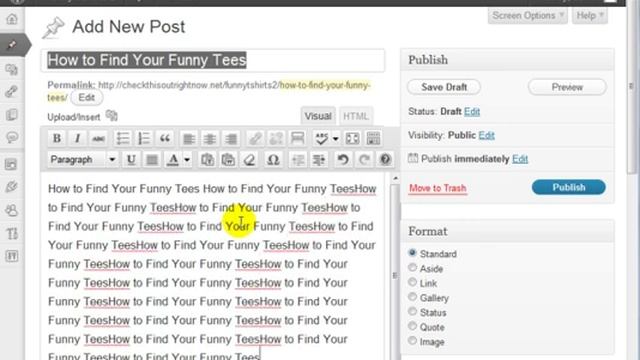Open Pages icon in sidebar
This screenshot has width=640, height=360.
(12, 115)
